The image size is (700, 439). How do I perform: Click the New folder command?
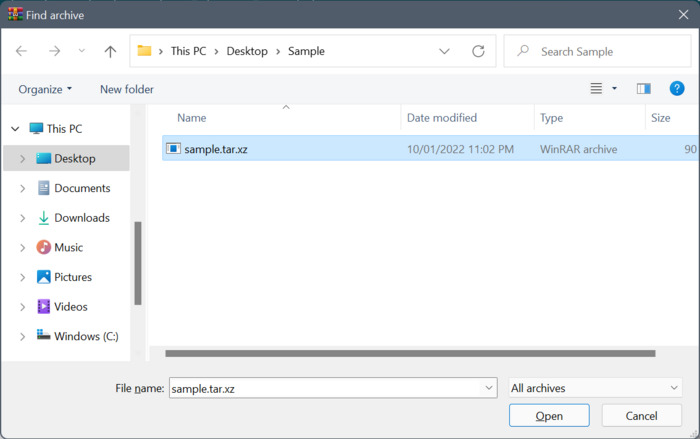[x=127, y=89]
